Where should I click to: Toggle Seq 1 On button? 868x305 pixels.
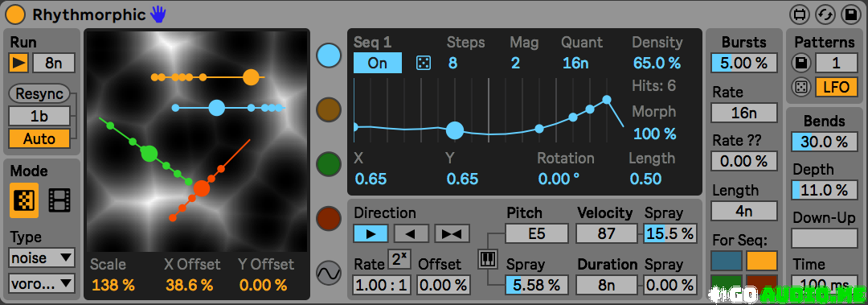(378, 64)
